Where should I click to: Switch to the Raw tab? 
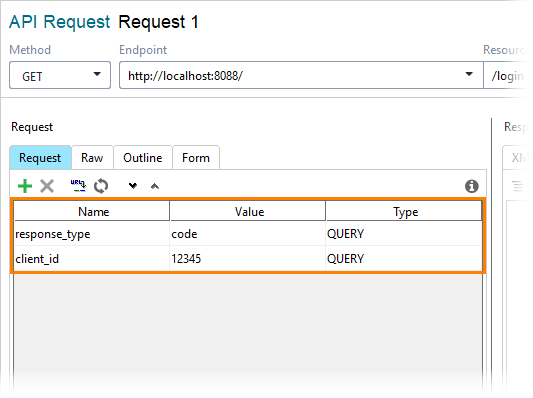click(92, 157)
